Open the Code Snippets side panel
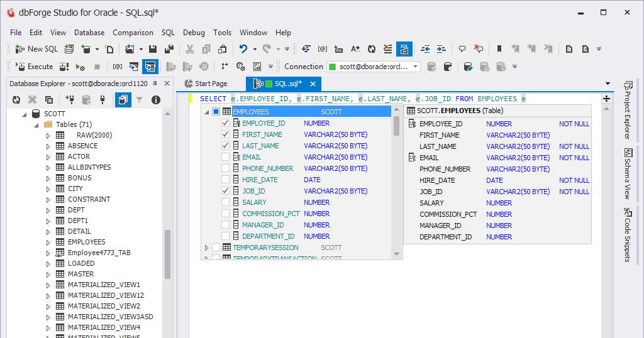644x338 pixels. coord(628,234)
